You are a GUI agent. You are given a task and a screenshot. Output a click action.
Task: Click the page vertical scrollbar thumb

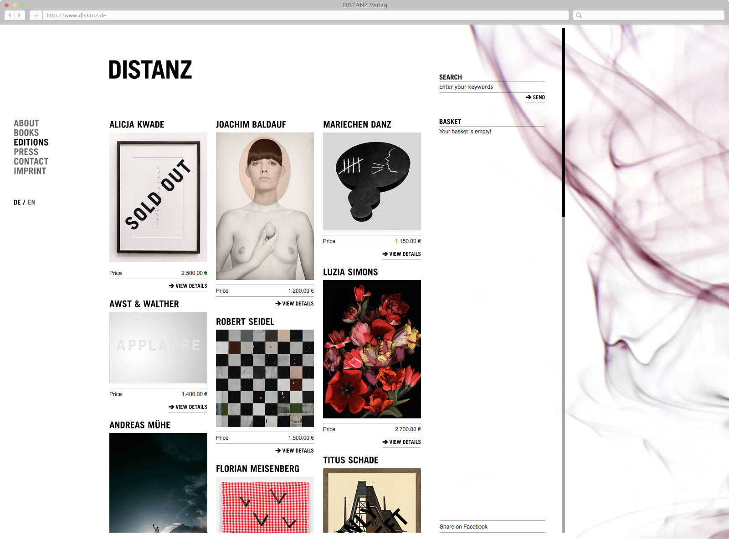564,122
